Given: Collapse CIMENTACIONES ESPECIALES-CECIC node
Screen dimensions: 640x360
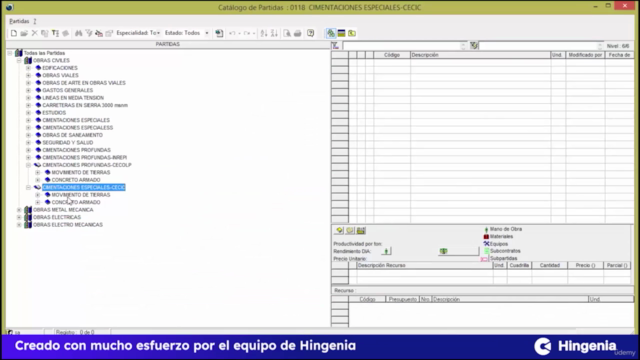Looking at the screenshot, I should (x=28, y=187).
